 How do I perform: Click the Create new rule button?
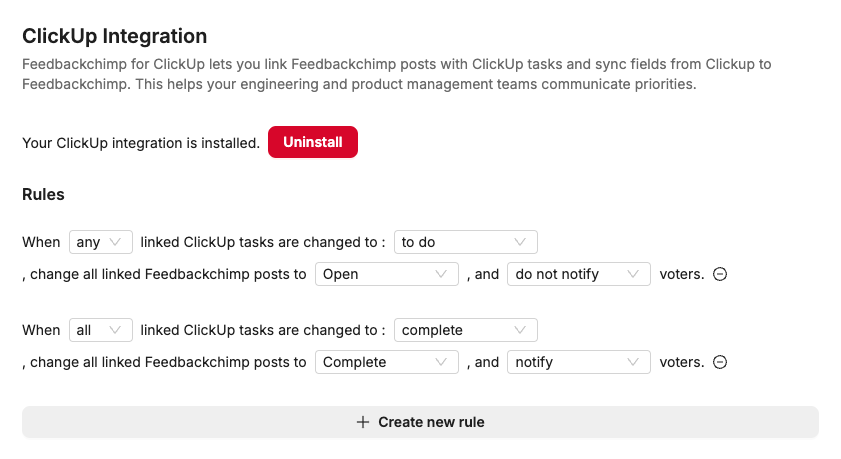tap(420, 422)
